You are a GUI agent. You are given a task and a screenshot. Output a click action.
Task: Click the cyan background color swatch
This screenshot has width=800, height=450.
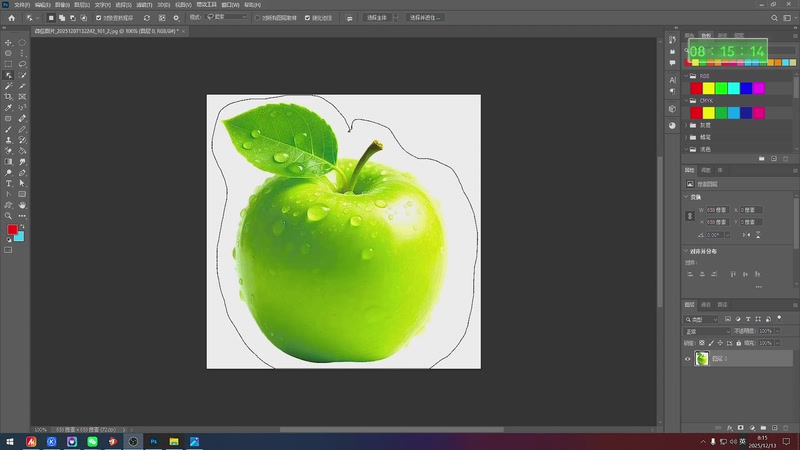pos(20,237)
